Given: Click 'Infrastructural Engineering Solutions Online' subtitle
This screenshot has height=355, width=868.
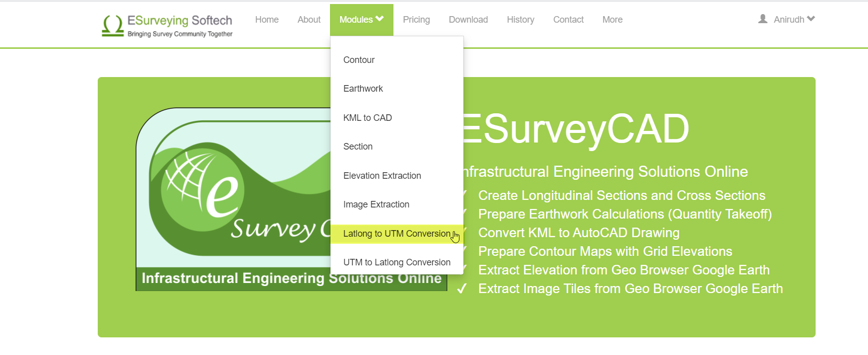Looking at the screenshot, I should coord(606,172).
